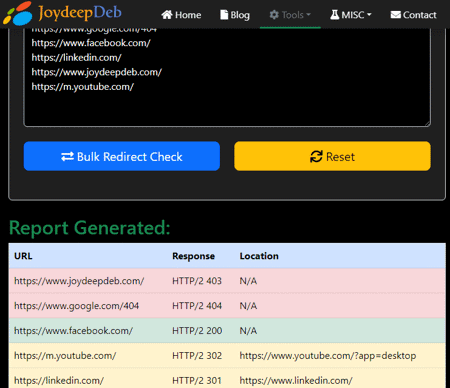
Task: Click the N/A location in the google 404 row
Action: (x=248, y=306)
